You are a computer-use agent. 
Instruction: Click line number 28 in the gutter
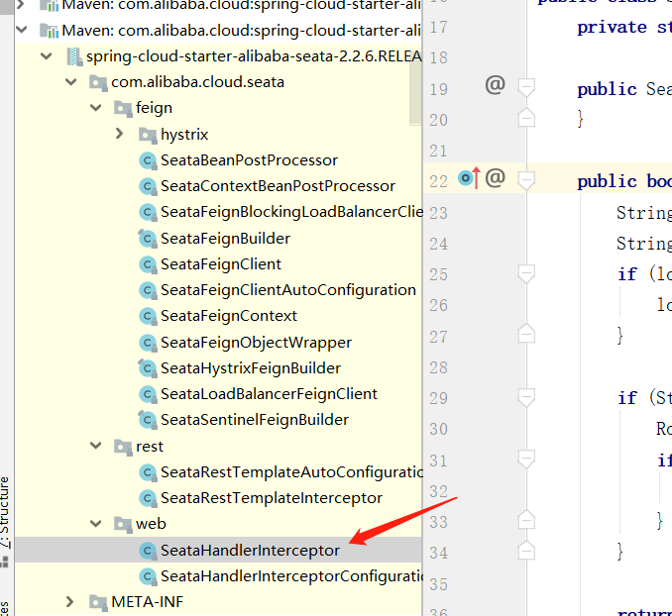pos(438,367)
